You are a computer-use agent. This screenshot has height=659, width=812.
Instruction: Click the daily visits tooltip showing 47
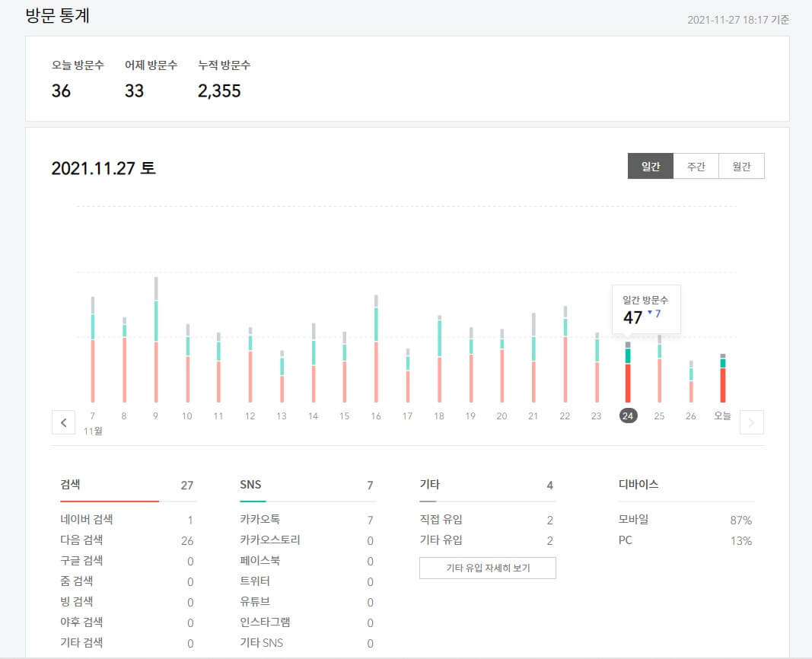coord(646,309)
